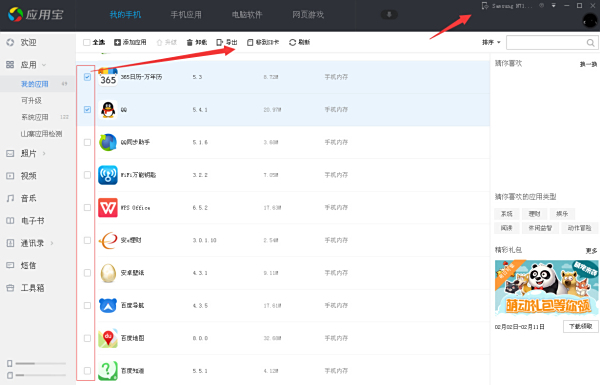The width and height of the screenshot is (600, 385).
Task: Open the user avatar in top right
Action: pos(590,20)
